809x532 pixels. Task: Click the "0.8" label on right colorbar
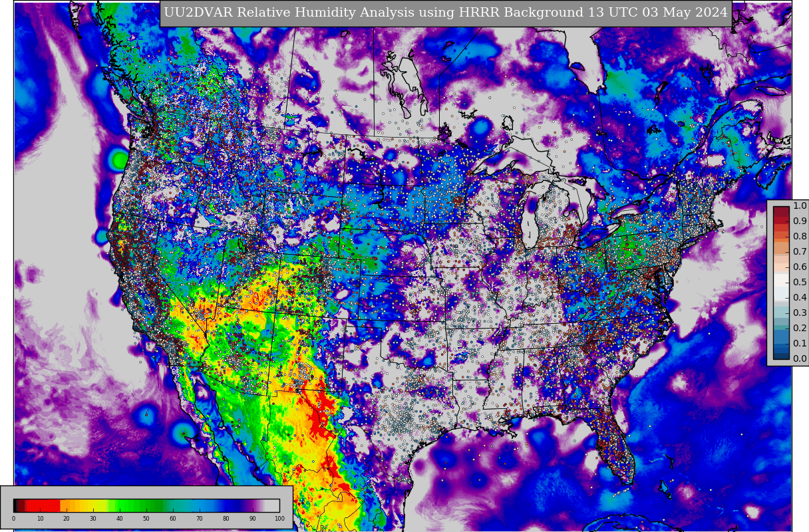point(800,237)
